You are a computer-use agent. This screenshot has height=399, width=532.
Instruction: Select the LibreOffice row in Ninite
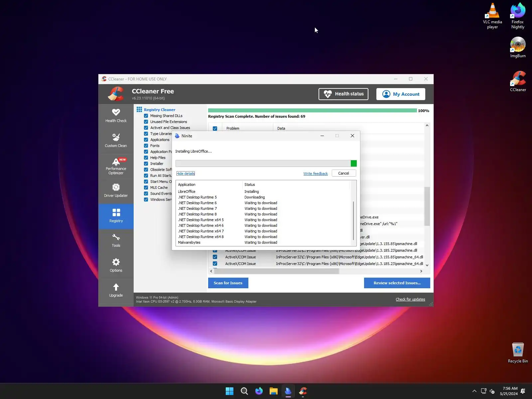[263, 192]
